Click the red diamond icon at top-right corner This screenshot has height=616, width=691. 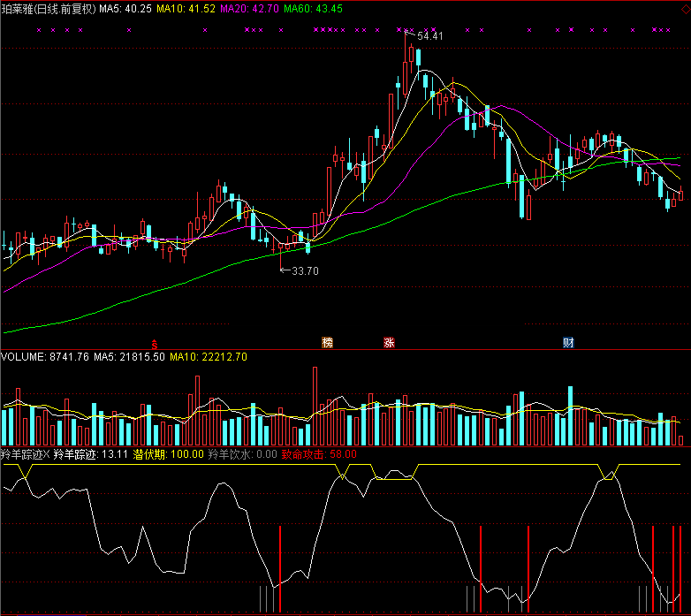(x=687, y=9)
